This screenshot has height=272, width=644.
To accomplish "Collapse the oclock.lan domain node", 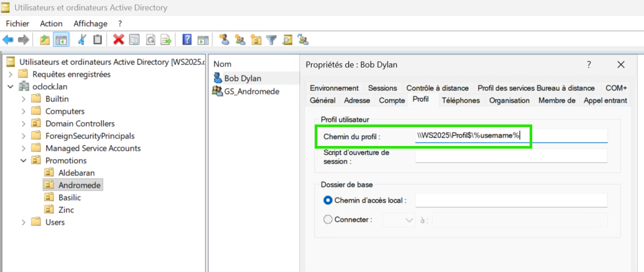I will click(11, 87).
